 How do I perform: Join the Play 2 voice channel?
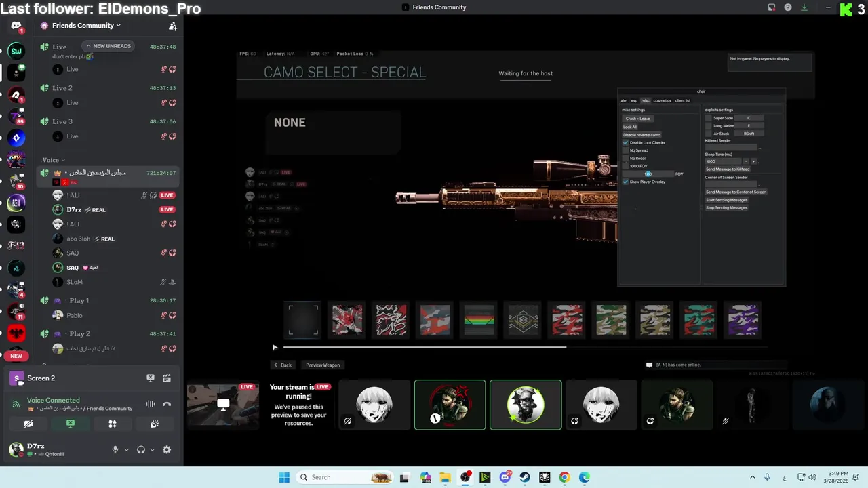108,333
